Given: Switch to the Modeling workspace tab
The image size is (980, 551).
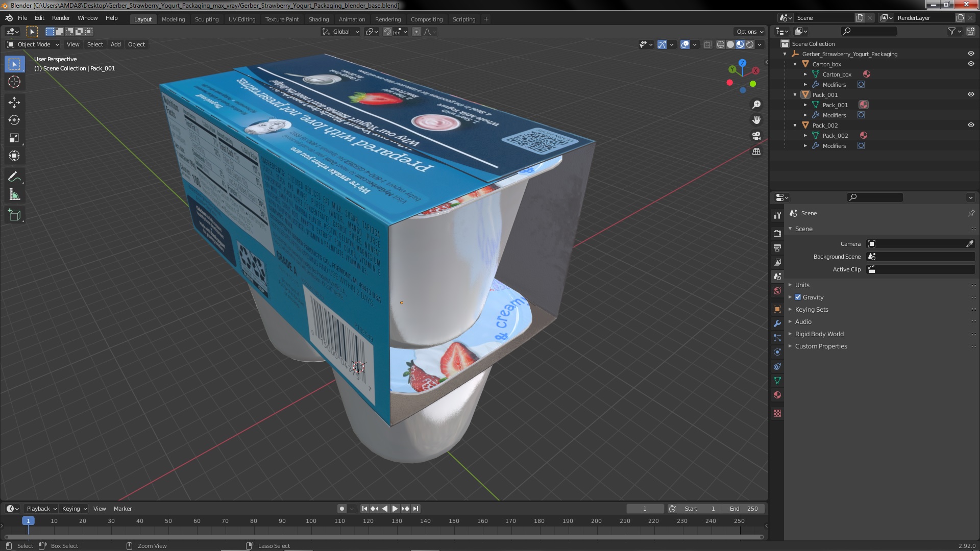Looking at the screenshot, I should (x=173, y=19).
